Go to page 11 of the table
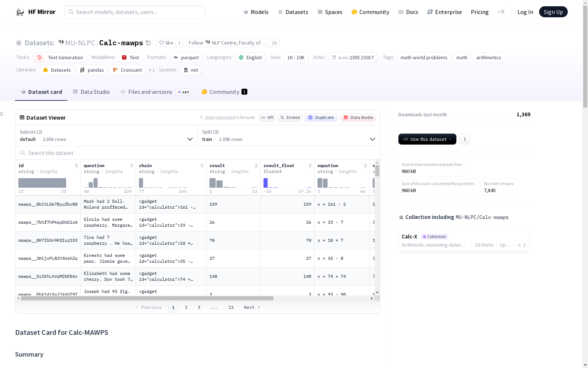This screenshot has width=588, height=368. point(231,307)
